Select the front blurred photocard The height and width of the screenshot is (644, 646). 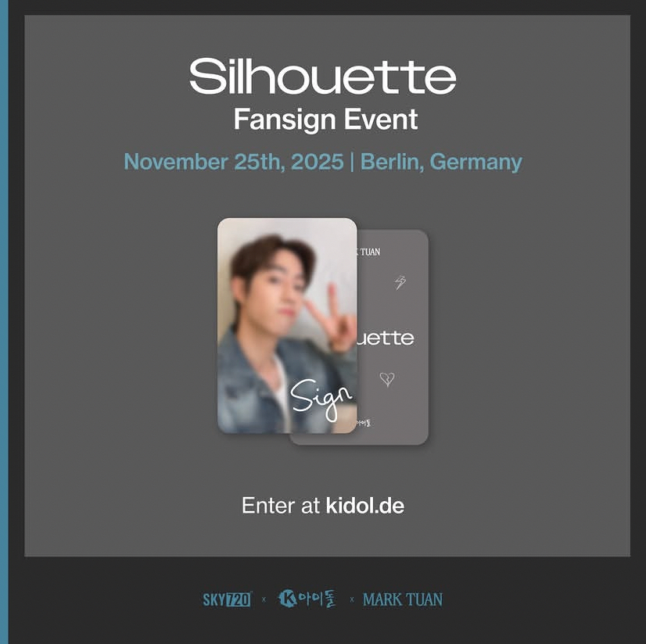point(287,326)
